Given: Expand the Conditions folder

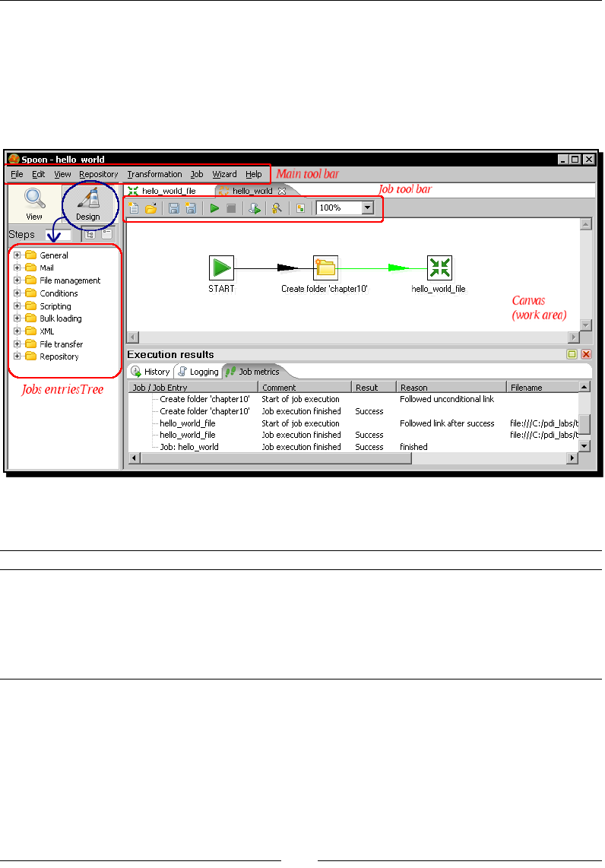Looking at the screenshot, I should coord(17,293).
